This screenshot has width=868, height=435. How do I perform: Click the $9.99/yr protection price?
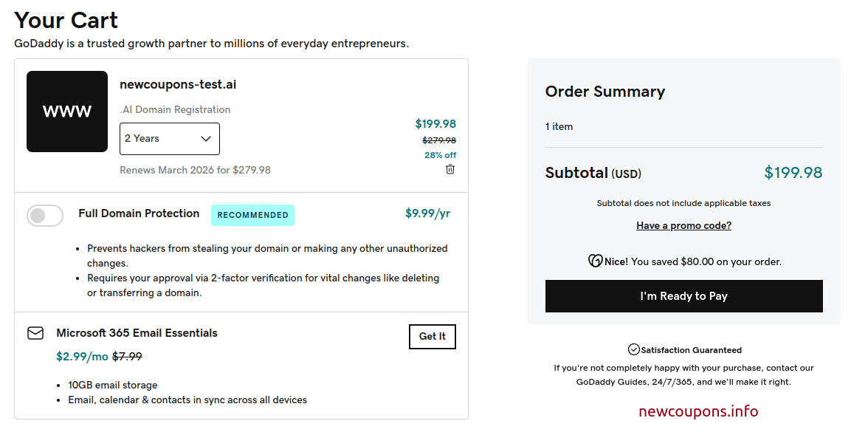pyautogui.click(x=427, y=213)
